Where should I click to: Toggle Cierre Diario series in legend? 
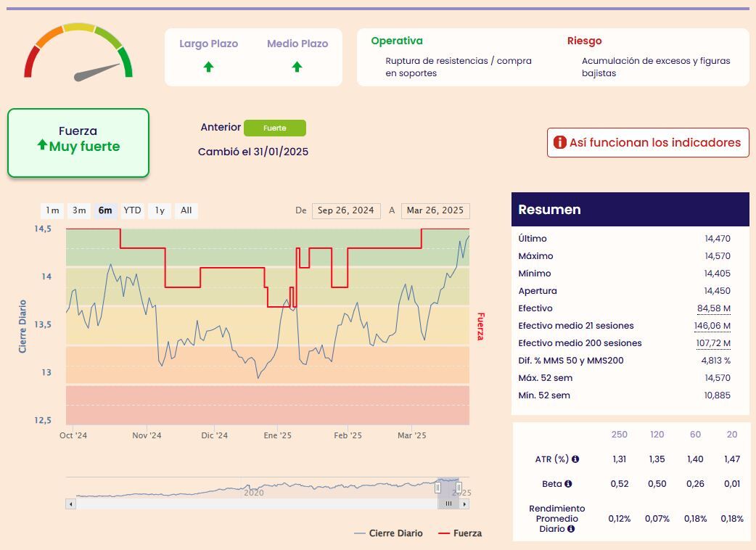pyautogui.click(x=389, y=533)
